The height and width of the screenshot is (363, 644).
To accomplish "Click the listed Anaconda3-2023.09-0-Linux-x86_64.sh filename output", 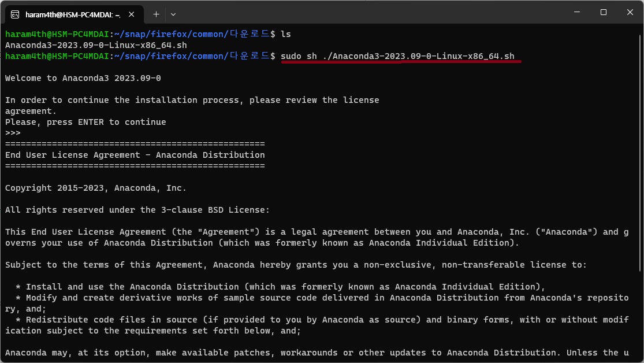I will coord(96,45).
